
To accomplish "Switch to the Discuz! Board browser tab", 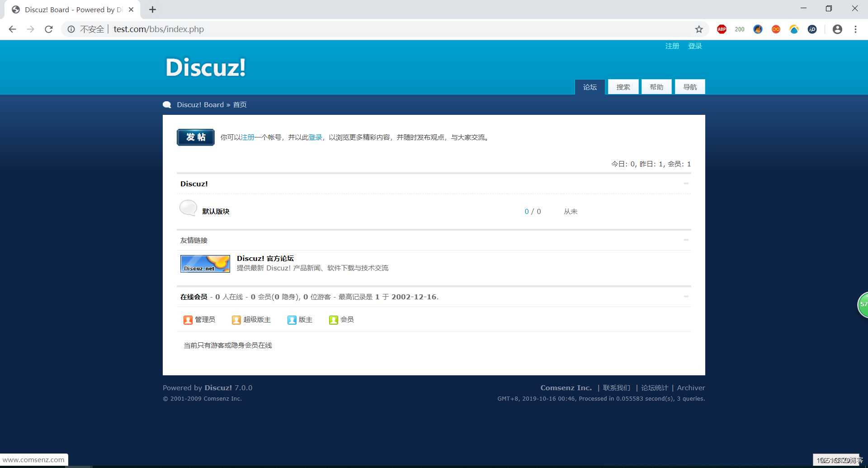I will coord(72,9).
